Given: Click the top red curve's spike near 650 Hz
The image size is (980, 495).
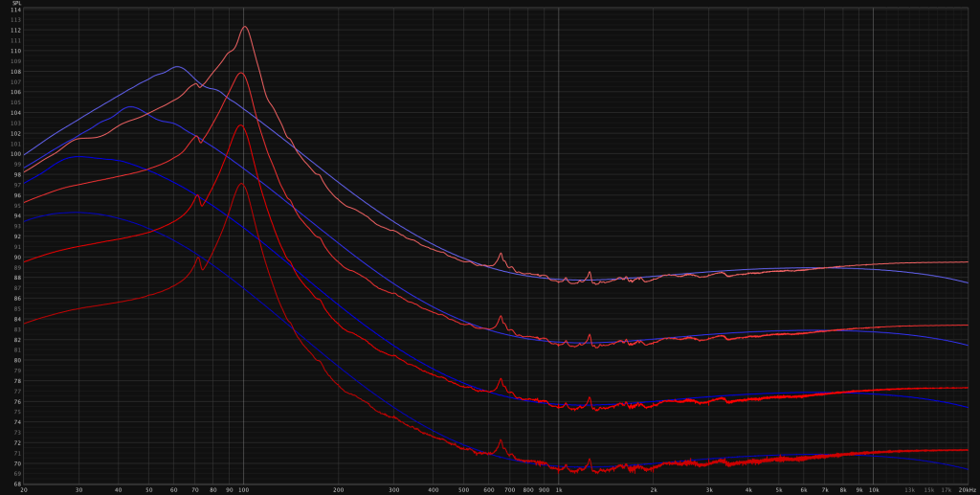Looking at the screenshot, I should click(x=501, y=254).
